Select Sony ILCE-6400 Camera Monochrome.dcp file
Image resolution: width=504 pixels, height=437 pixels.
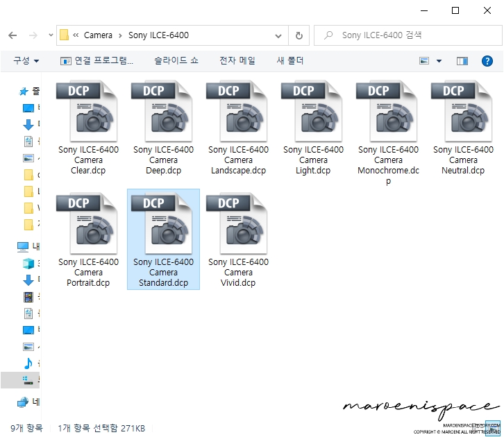click(x=388, y=132)
